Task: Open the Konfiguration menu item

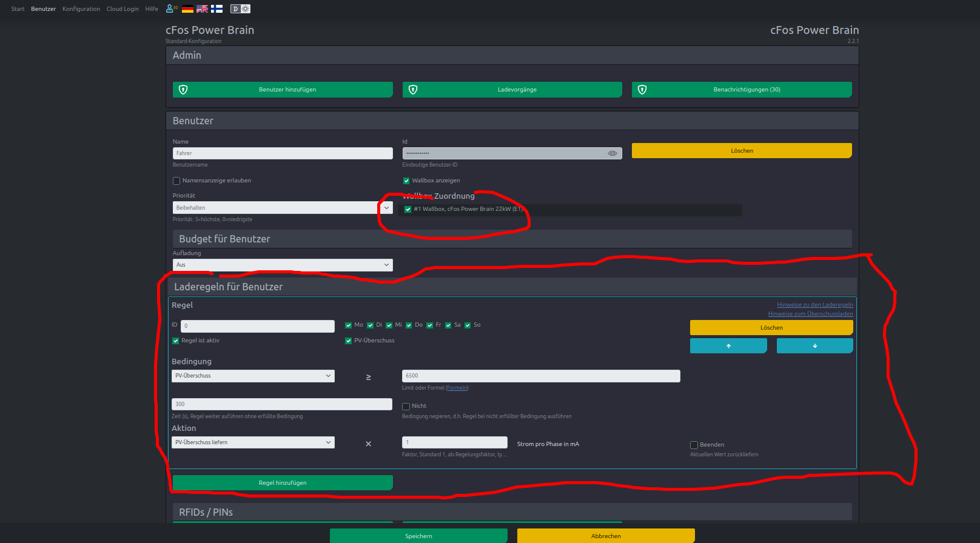Action: point(81,9)
